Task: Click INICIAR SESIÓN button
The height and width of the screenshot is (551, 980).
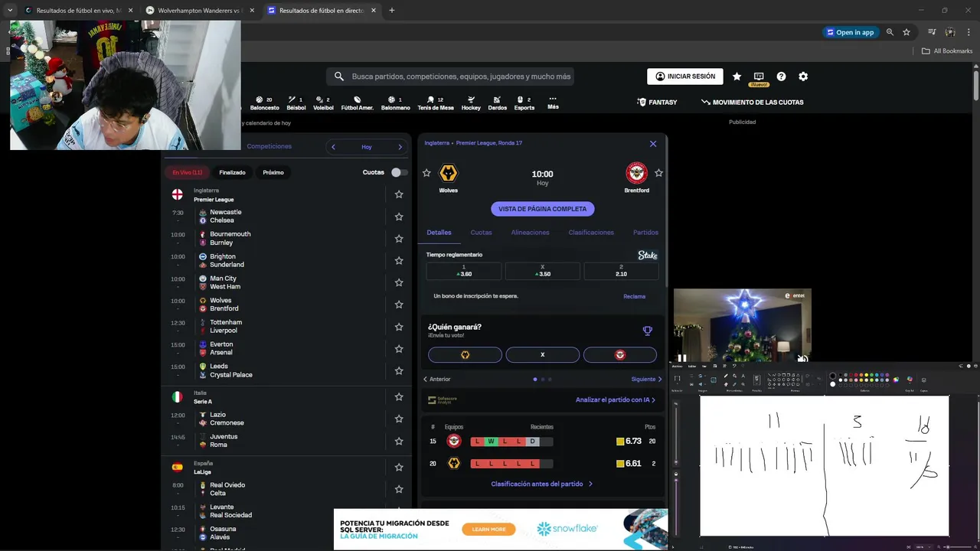Action: [685, 77]
